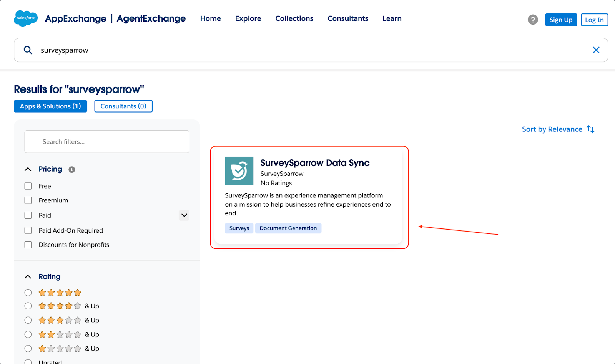Check the Freemium pricing filter
This screenshot has height=364, width=615.
coord(28,200)
